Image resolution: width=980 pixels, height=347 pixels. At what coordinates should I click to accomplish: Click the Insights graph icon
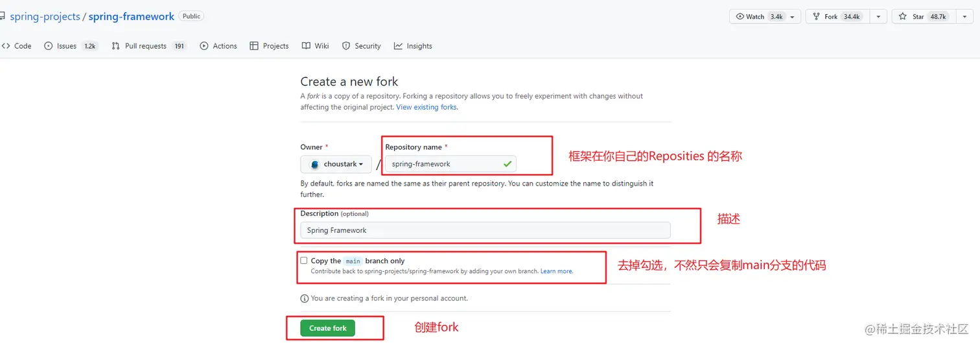pos(398,46)
